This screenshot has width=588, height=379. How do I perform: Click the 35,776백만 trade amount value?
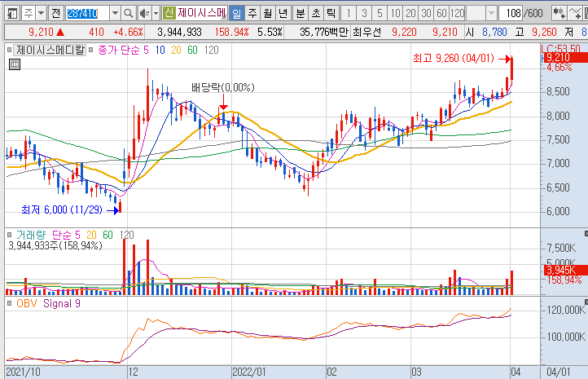click(324, 33)
